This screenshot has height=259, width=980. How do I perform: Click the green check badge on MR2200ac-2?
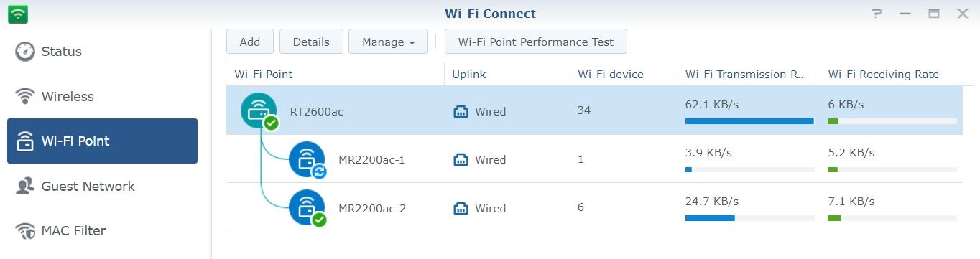tap(319, 220)
